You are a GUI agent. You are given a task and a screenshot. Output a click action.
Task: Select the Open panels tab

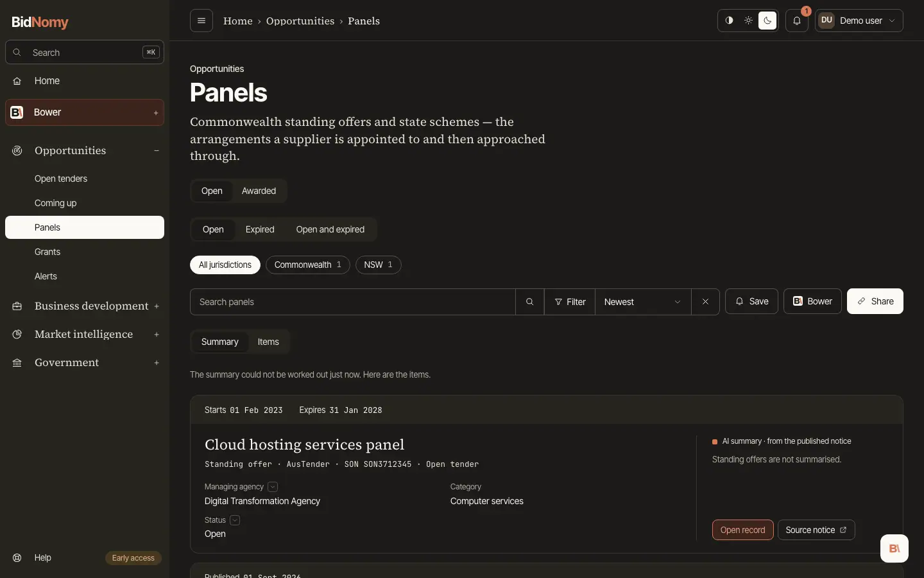212,191
